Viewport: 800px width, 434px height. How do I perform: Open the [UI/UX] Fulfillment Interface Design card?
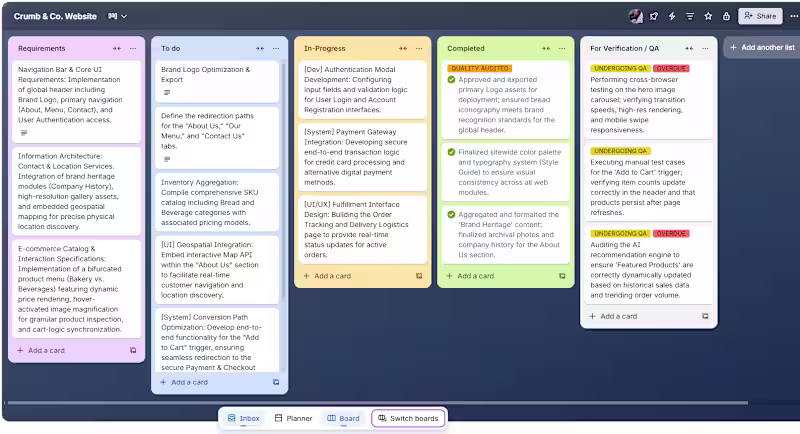coord(362,229)
